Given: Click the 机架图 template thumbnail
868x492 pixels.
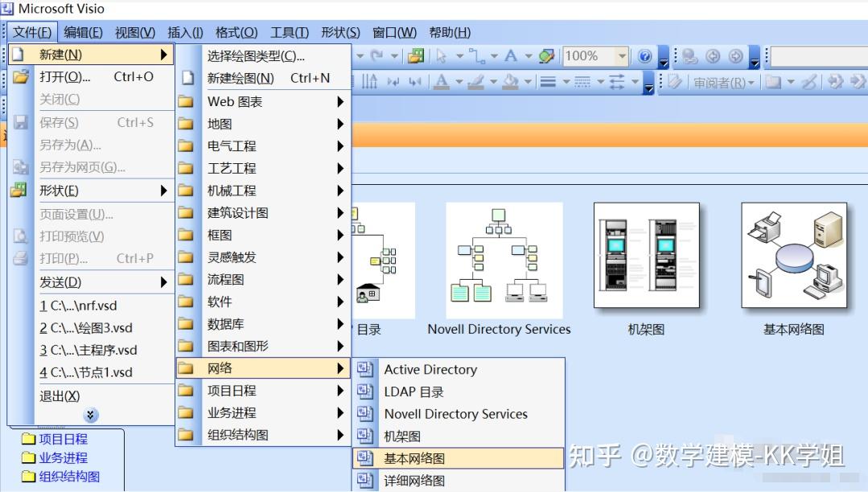Looking at the screenshot, I should pos(646,257).
